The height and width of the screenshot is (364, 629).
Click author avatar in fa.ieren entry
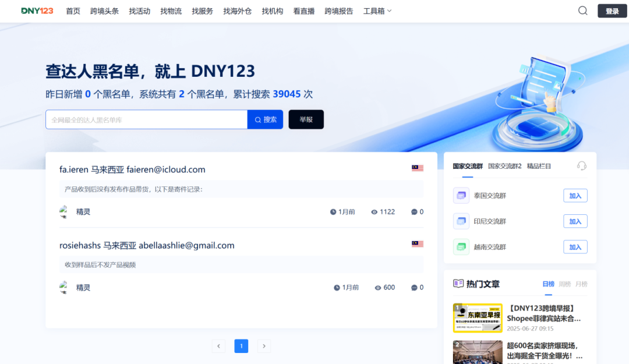click(64, 211)
